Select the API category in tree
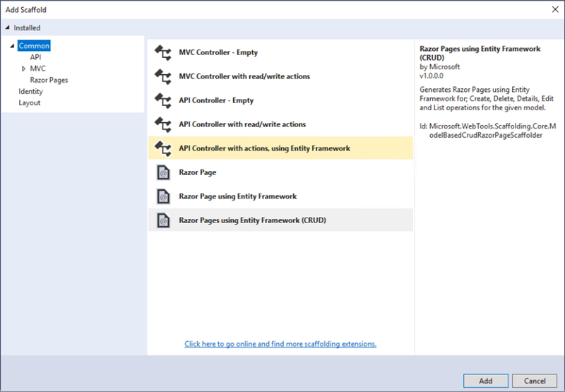Screen dimensions: 565x392 point(35,57)
